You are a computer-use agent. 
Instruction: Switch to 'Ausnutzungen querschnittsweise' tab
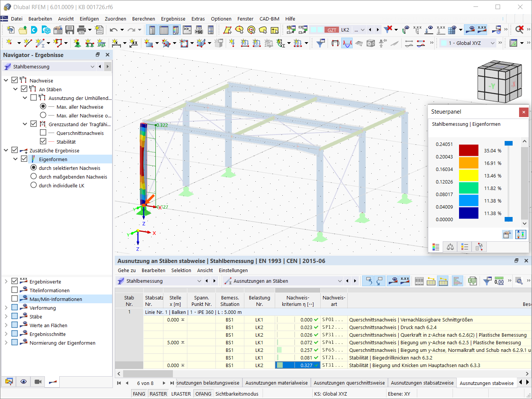click(349, 383)
